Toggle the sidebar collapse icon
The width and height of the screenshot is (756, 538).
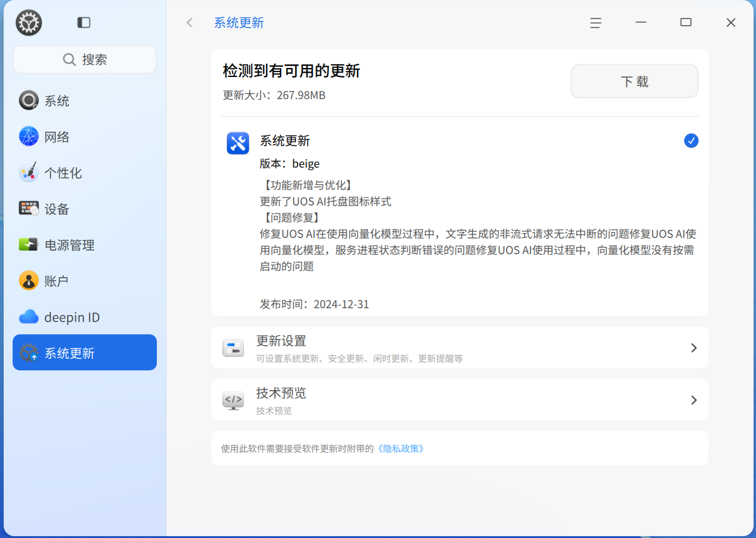84,23
